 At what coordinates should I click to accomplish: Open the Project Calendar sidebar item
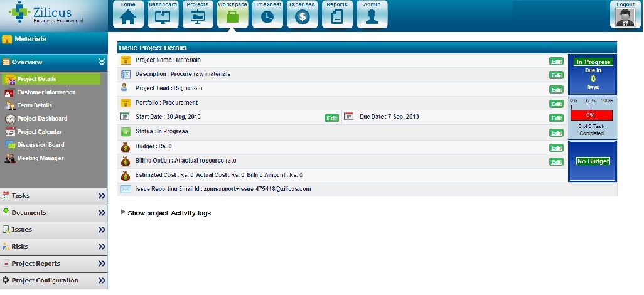click(39, 132)
